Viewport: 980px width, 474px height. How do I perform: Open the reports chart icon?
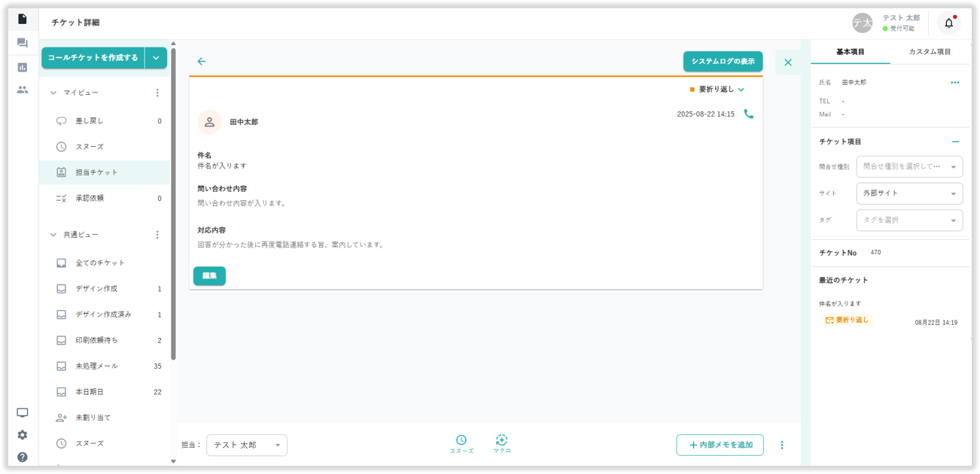point(22,67)
